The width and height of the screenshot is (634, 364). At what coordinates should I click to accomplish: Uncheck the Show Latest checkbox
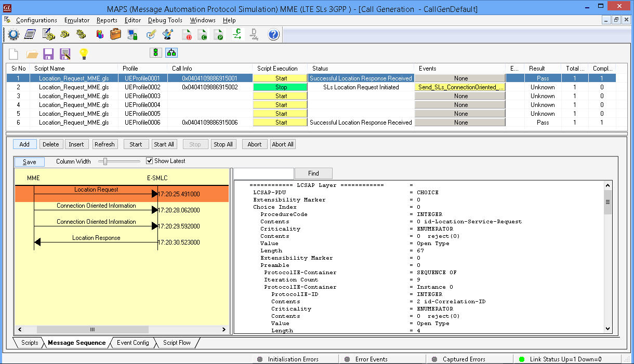pos(150,161)
